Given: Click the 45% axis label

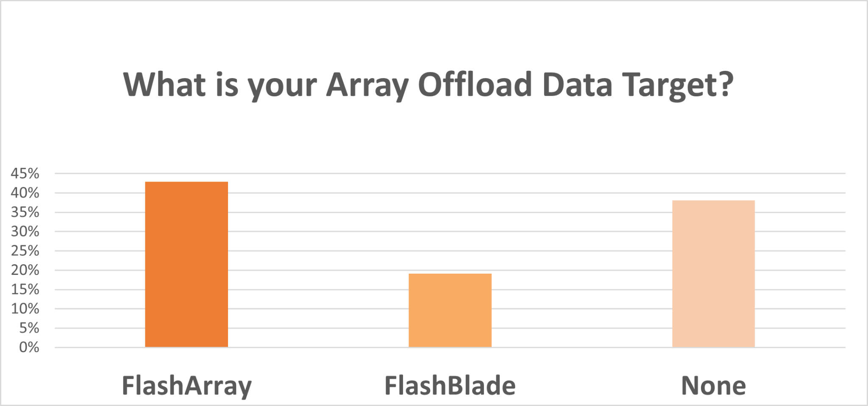Looking at the screenshot, I should (25, 173).
